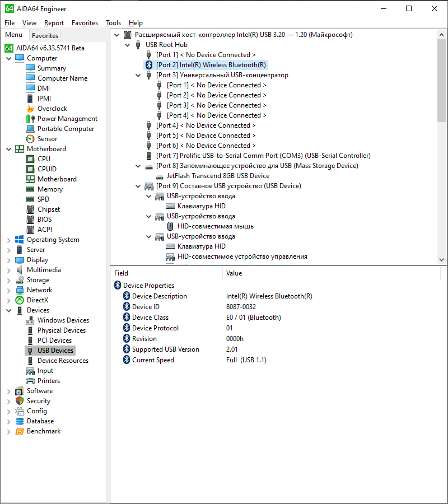
Task: Click the Bluetooth icon at Port 2
Action: (149, 65)
